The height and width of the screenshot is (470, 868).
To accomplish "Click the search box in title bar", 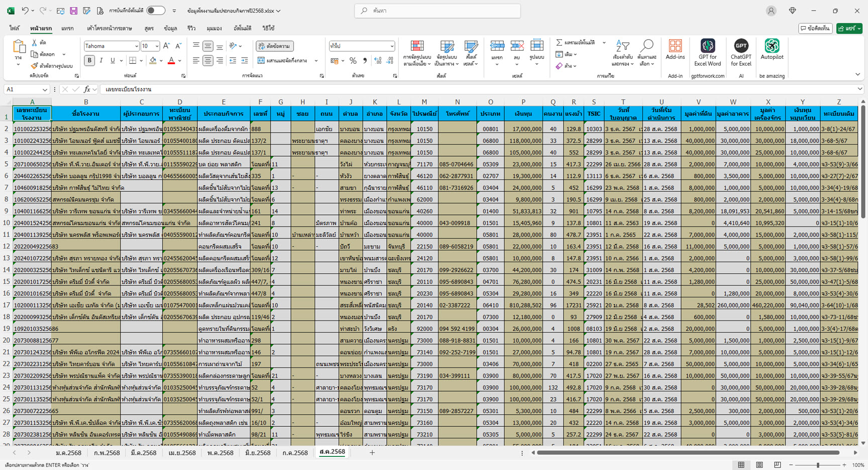I will (438, 11).
